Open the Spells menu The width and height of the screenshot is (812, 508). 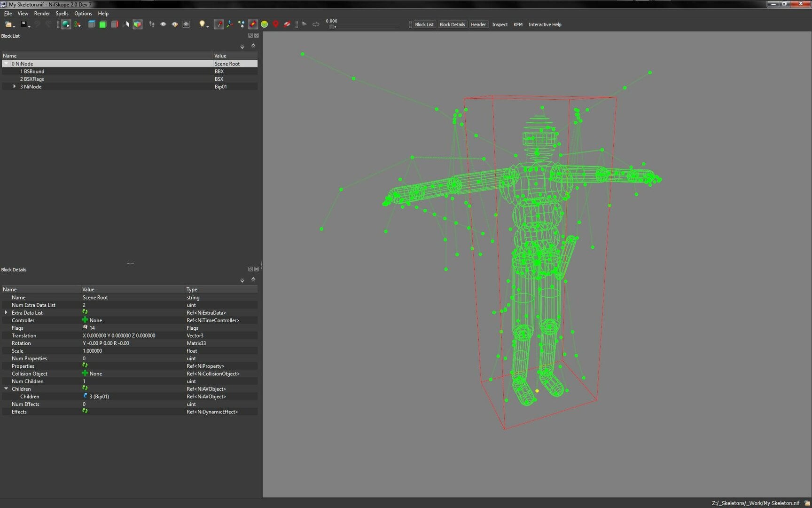62,14
